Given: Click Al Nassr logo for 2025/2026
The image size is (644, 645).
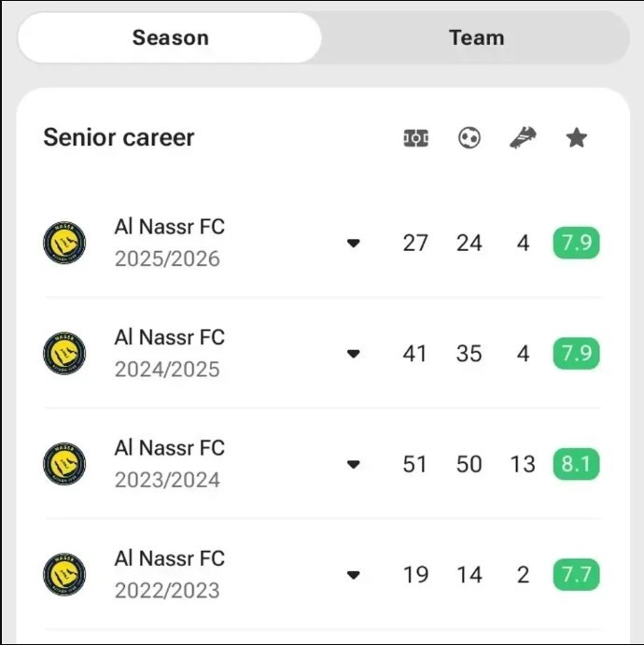Looking at the screenshot, I should click(x=64, y=243).
